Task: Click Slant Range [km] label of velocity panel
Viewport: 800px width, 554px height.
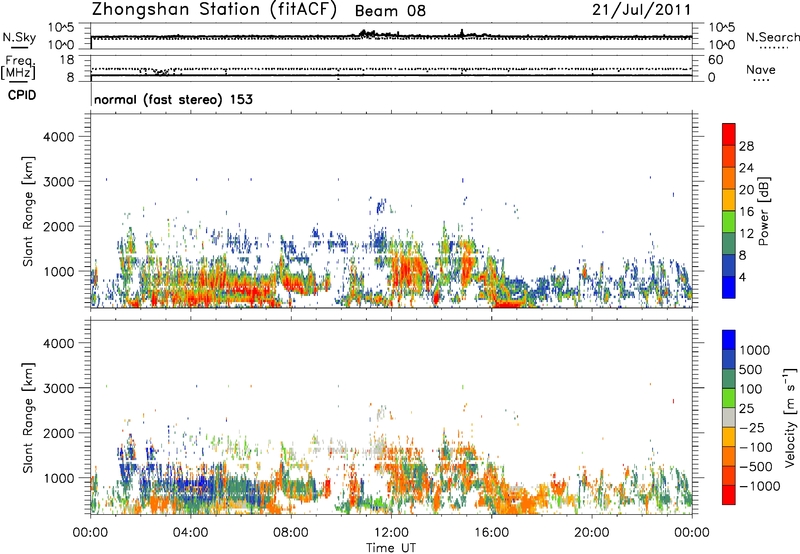Action: (x=28, y=418)
